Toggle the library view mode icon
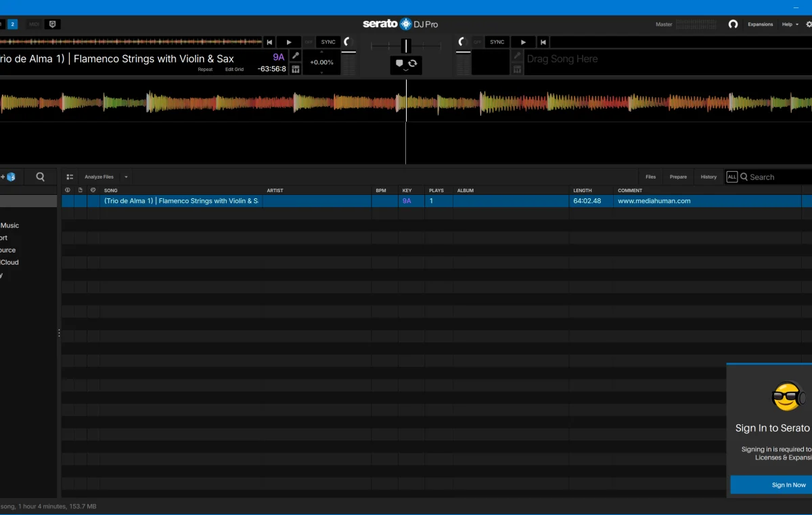The width and height of the screenshot is (812, 515). coord(70,177)
